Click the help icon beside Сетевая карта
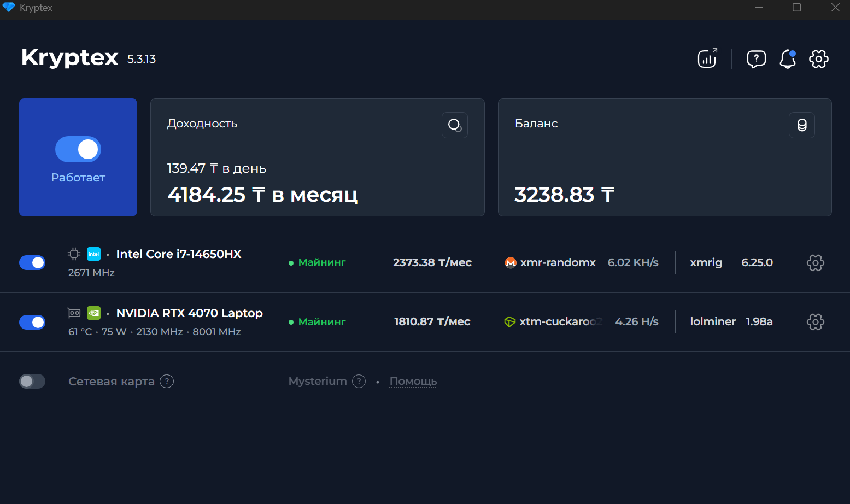Viewport: 850px width, 504px height. coord(167,381)
